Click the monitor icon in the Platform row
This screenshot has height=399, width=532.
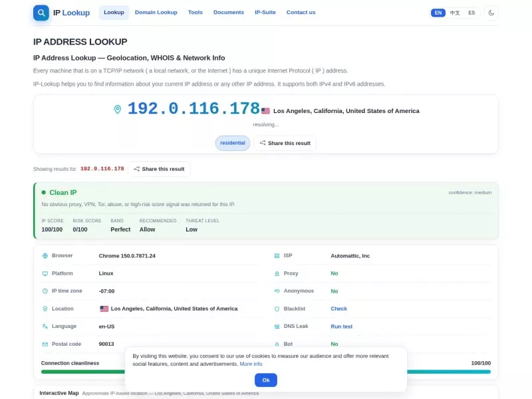coord(45,273)
